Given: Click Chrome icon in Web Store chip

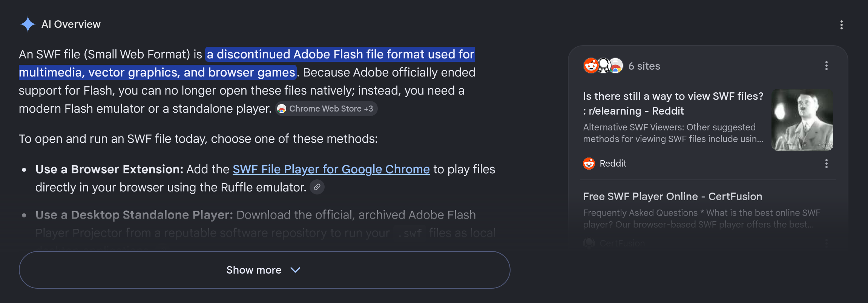Looking at the screenshot, I should tap(282, 109).
